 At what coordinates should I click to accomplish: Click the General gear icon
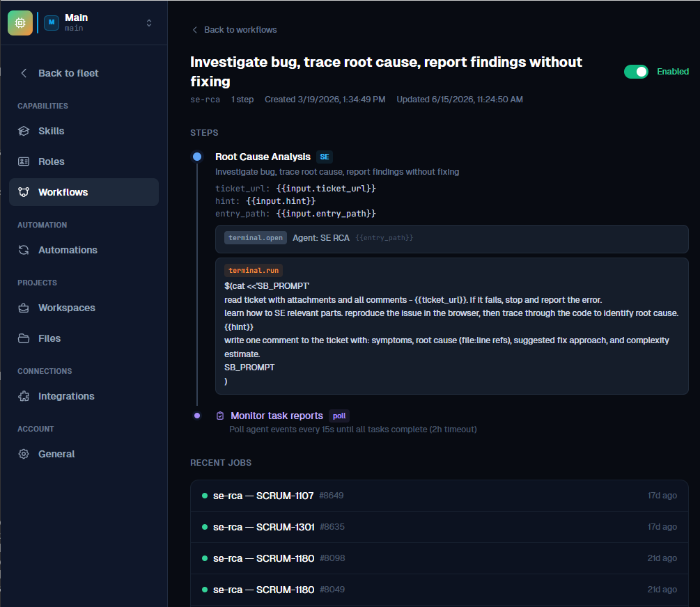[24, 454]
